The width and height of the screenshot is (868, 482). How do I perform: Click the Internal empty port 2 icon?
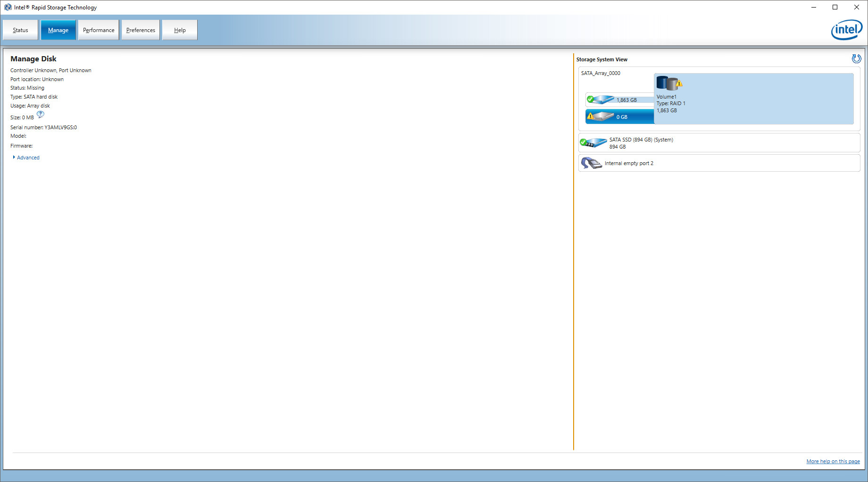pos(592,163)
